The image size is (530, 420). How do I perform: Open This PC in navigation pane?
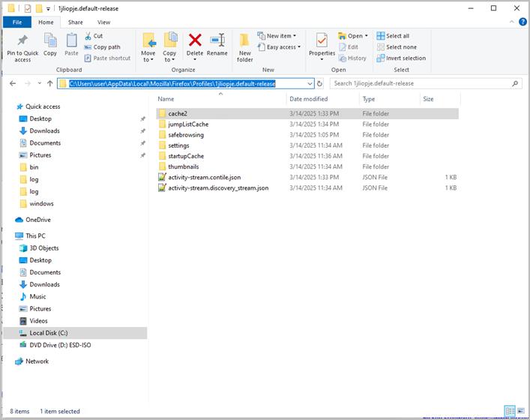click(x=30, y=236)
